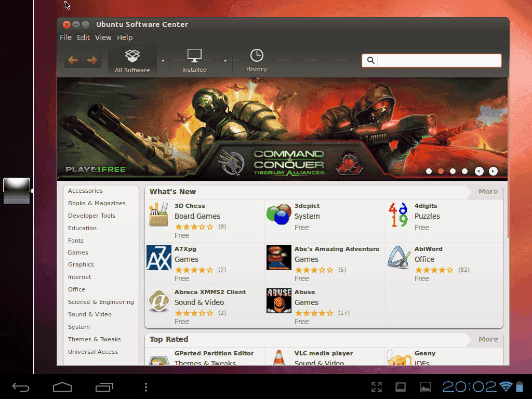Click in the search input field
The image size is (532, 399).
(x=432, y=60)
